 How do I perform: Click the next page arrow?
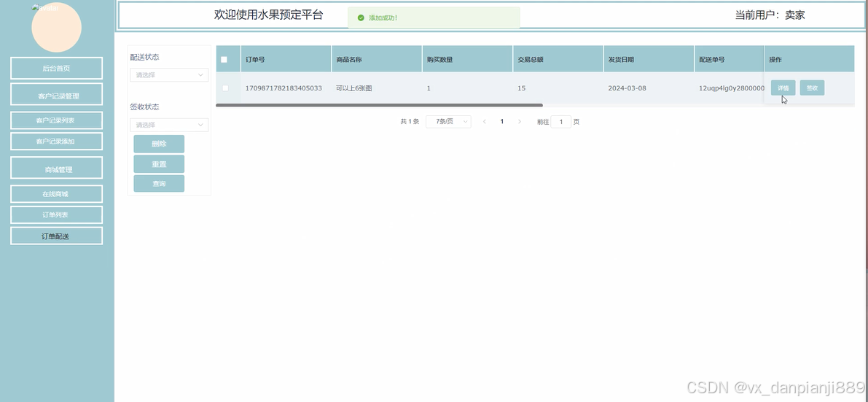(x=519, y=121)
